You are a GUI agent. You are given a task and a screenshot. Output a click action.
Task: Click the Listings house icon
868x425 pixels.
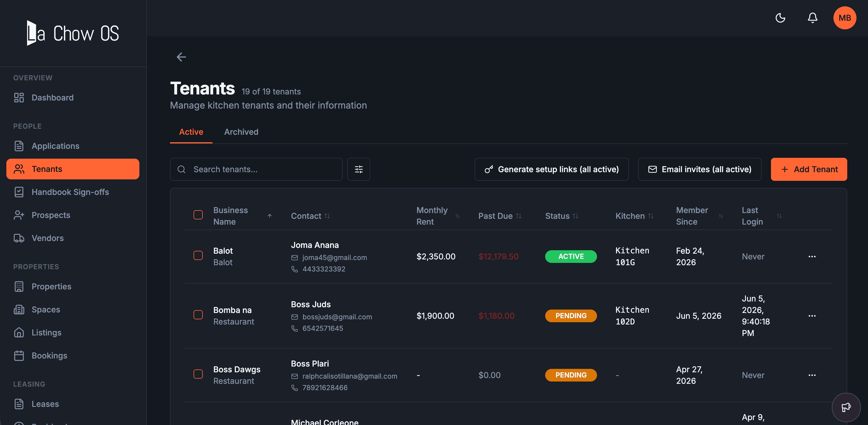pyautogui.click(x=19, y=332)
